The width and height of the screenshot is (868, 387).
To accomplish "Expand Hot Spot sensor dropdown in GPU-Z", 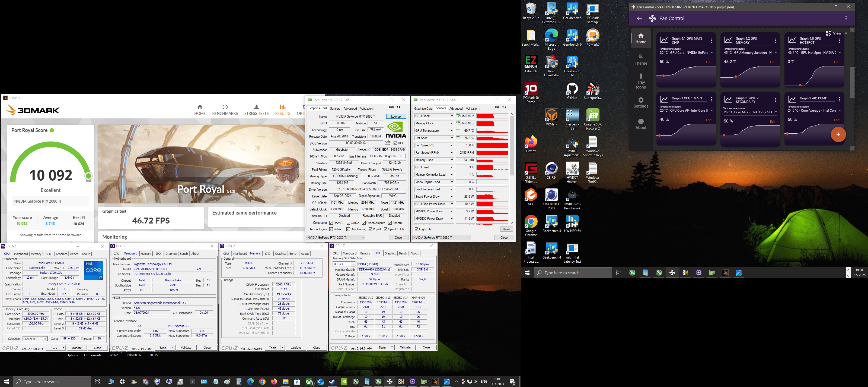I will click(452, 138).
